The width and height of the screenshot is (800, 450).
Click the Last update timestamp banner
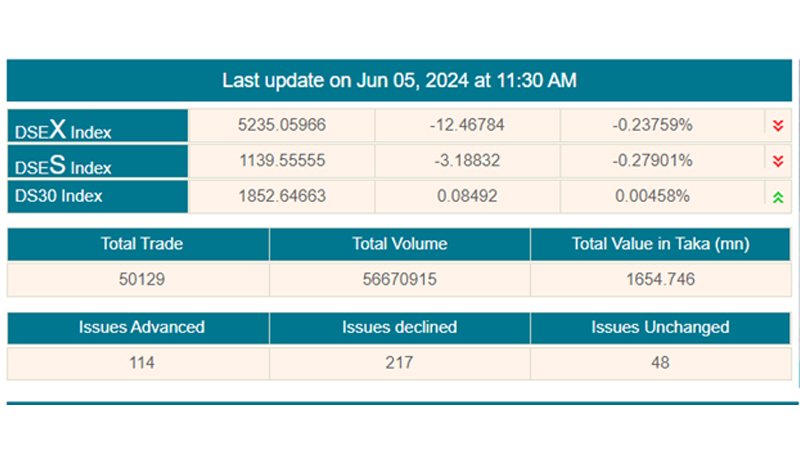399,80
